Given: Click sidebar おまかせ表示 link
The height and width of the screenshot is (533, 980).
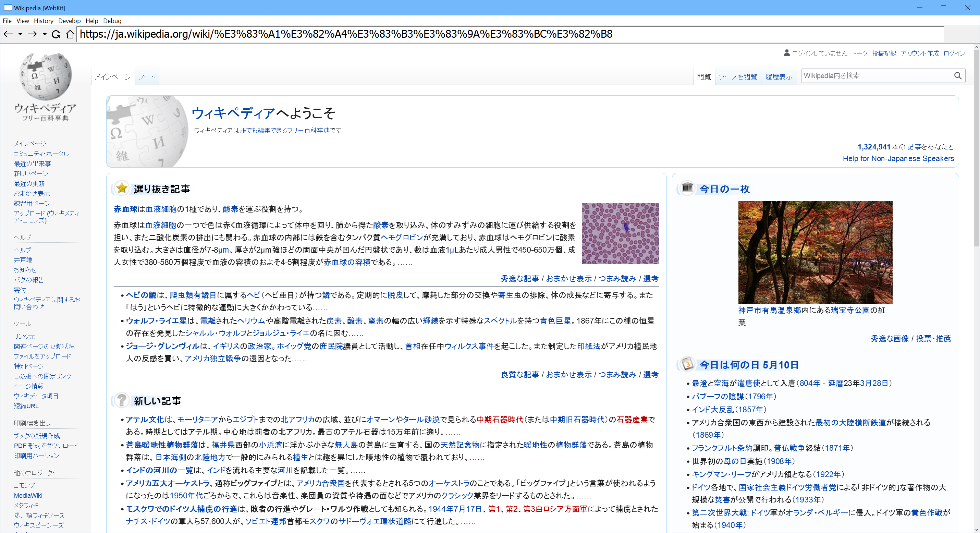Looking at the screenshot, I should point(32,193).
